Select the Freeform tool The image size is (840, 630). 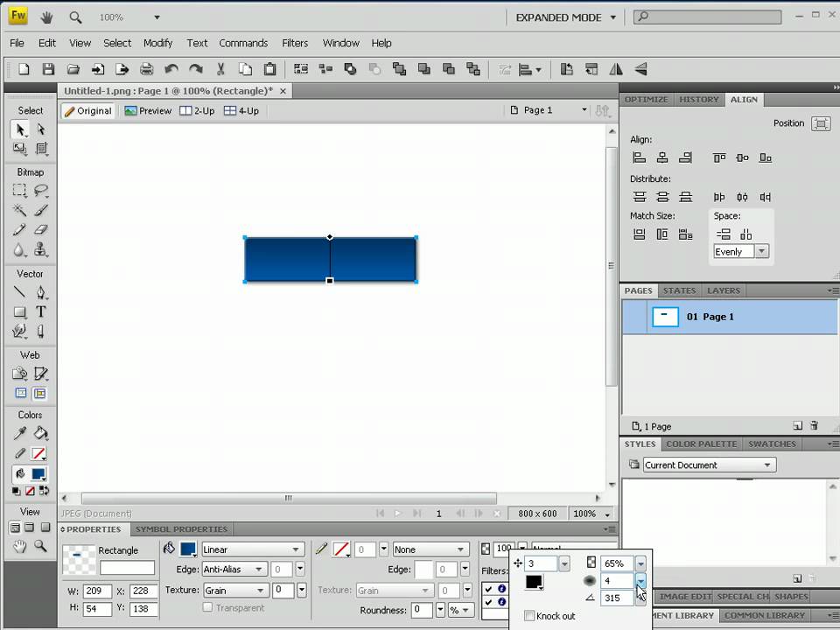20,332
